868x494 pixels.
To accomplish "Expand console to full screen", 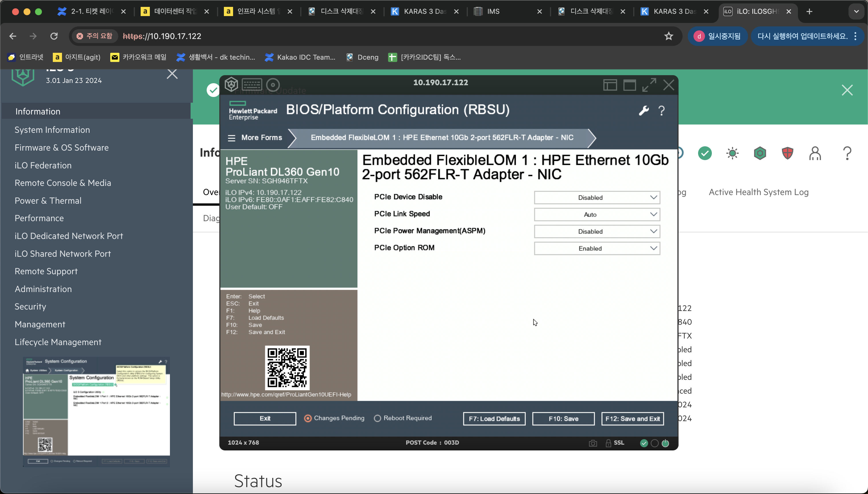I will [x=649, y=85].
